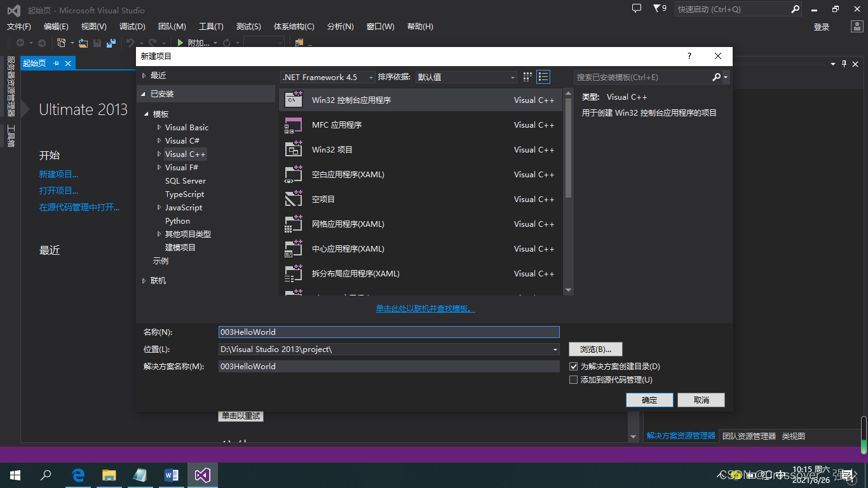Open Word from the taskbar
The width and height of the screenshot is (868, 488).
coord(172,475)
